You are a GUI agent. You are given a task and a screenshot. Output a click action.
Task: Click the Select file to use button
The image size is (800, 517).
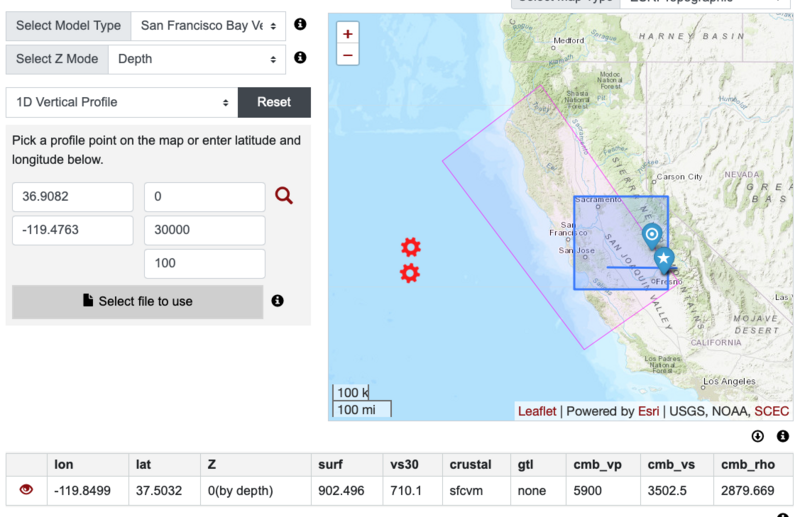coord(138,302)
